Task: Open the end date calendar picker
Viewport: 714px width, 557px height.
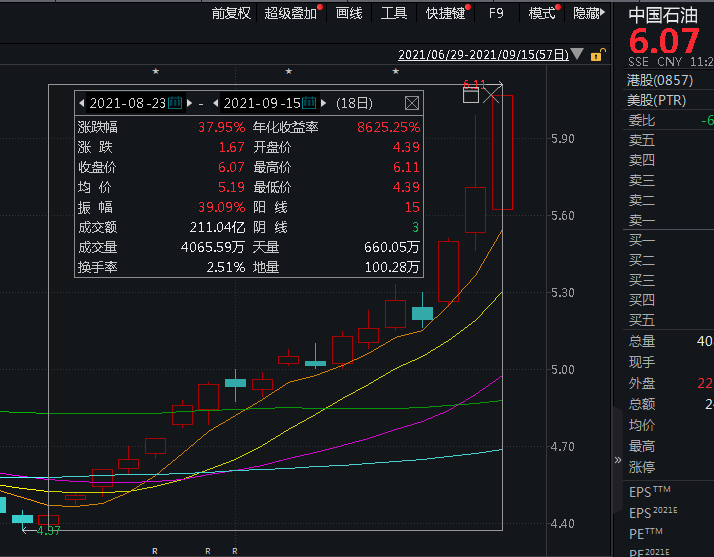Action: (309, 103)
